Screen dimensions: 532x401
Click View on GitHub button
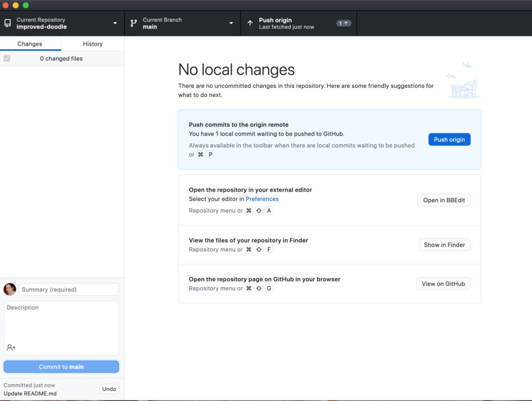443,284
